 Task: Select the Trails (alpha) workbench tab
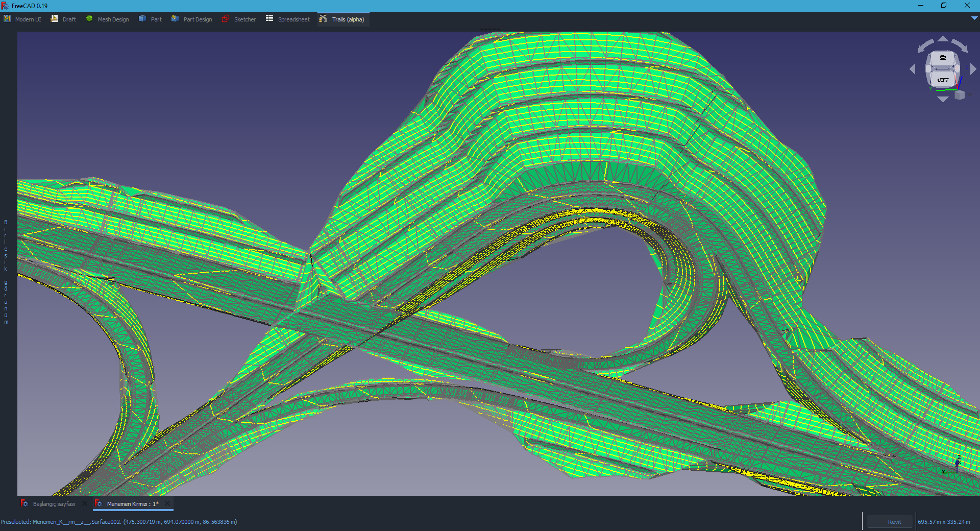(x=342, y=19)
